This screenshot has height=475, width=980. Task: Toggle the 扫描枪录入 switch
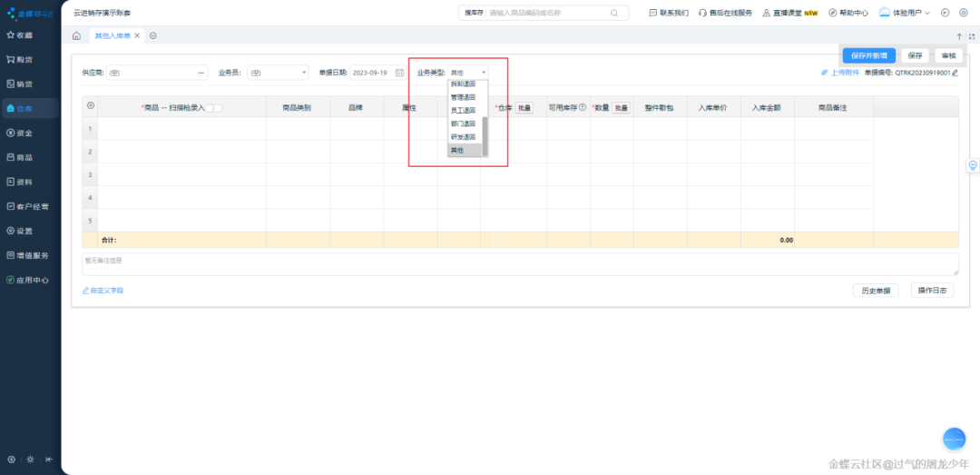click(214, 108)
